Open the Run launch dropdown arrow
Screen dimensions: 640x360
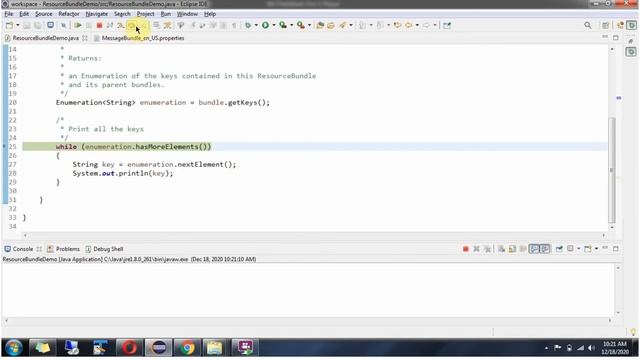pyautogui.click(x=273, y=25)
